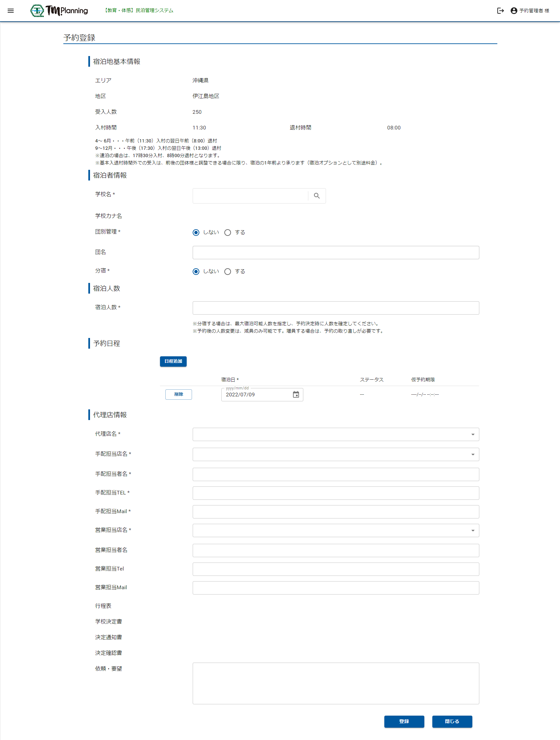Expand the 代理店名 dropdown
Image resolution: width=560 pixels, height=740 pixels.
[x=336, y=434]
